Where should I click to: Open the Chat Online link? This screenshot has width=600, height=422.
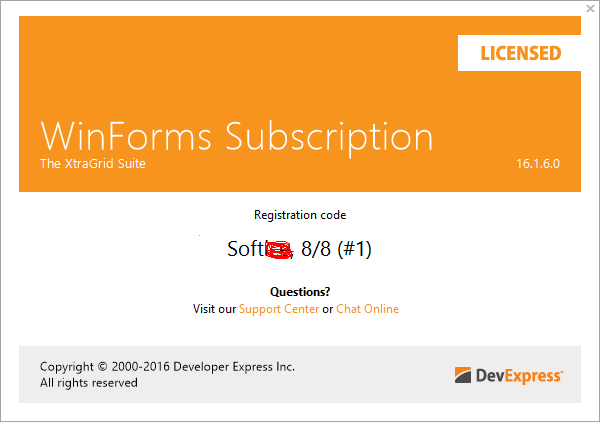point(367,309)
